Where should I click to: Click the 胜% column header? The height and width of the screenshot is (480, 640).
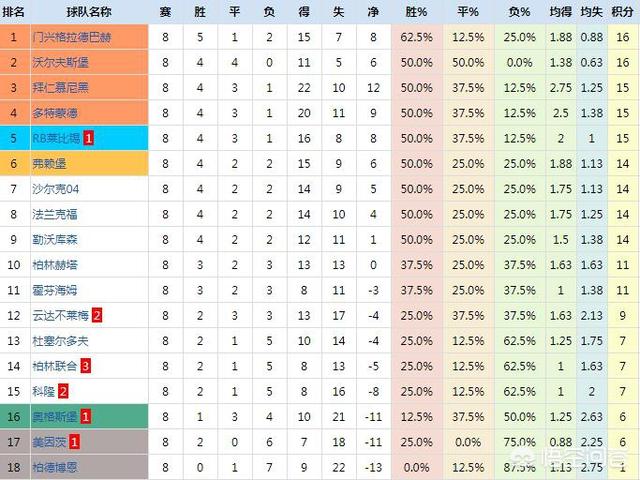(x=416, y=12)
